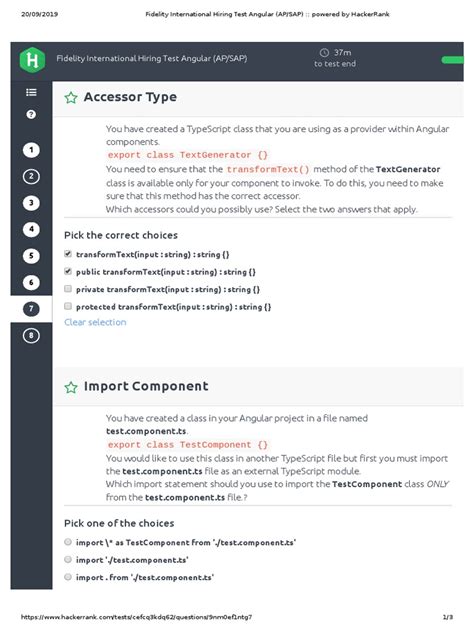This screenshot has width=474, height=632.
Task: Switch to question 2 in sidebar
Action: [31, 177]
